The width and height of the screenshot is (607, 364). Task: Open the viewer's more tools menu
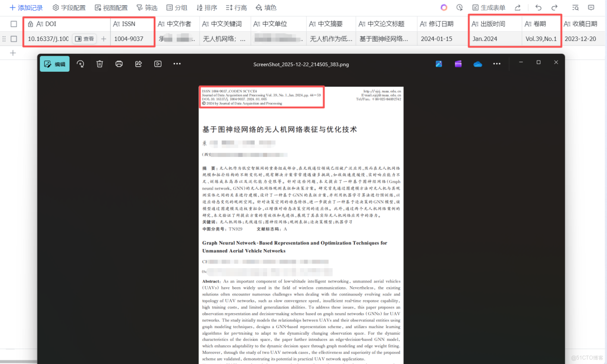tap(177, 64)
